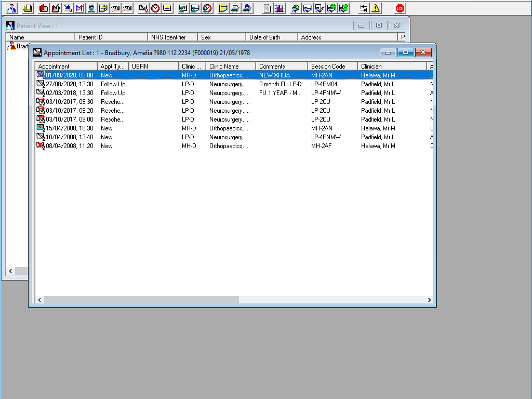Click the pointing hand P icon
The width and height of the screenshot is (532, 399).
click(127, 8)
